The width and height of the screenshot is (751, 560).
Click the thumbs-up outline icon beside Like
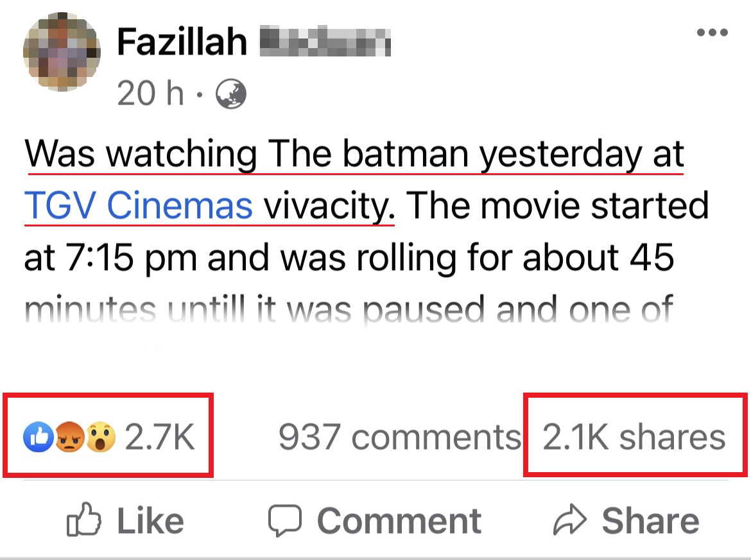[x=83, y=521]
